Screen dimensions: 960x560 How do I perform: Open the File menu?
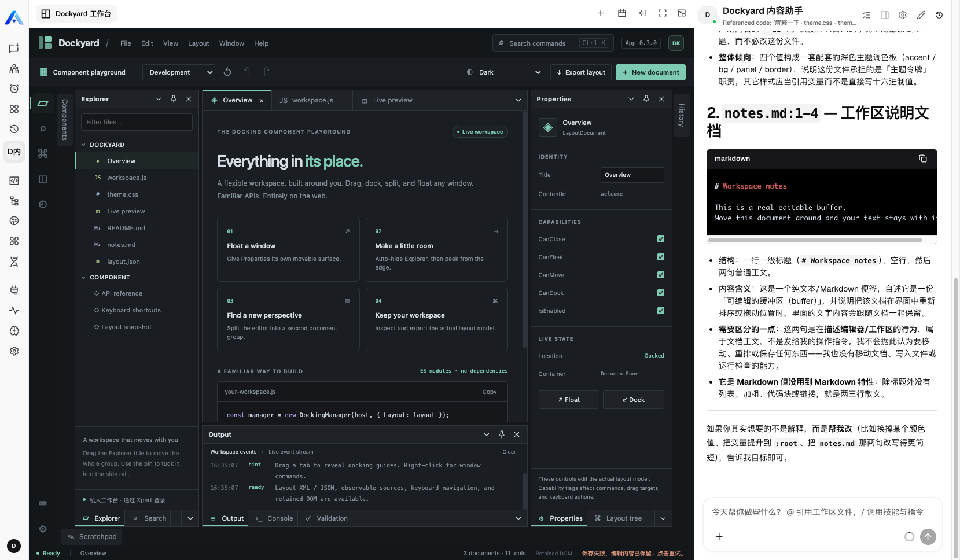tap(126, 43)
